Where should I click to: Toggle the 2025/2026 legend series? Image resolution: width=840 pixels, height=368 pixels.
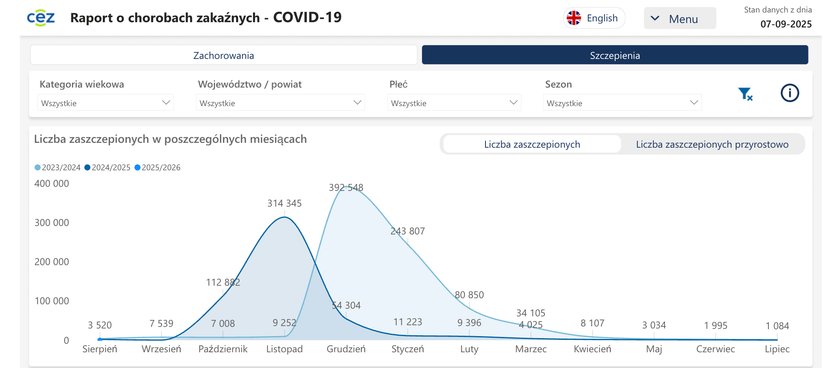tap(158, 168)
